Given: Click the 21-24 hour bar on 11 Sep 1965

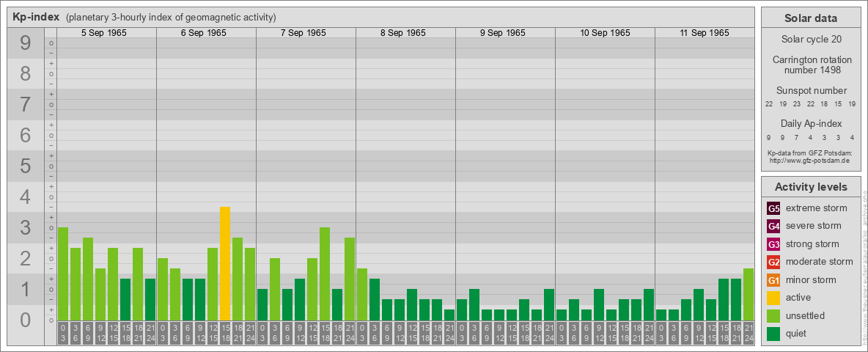Looking at the screenshot, I should [x=748, y=295].
